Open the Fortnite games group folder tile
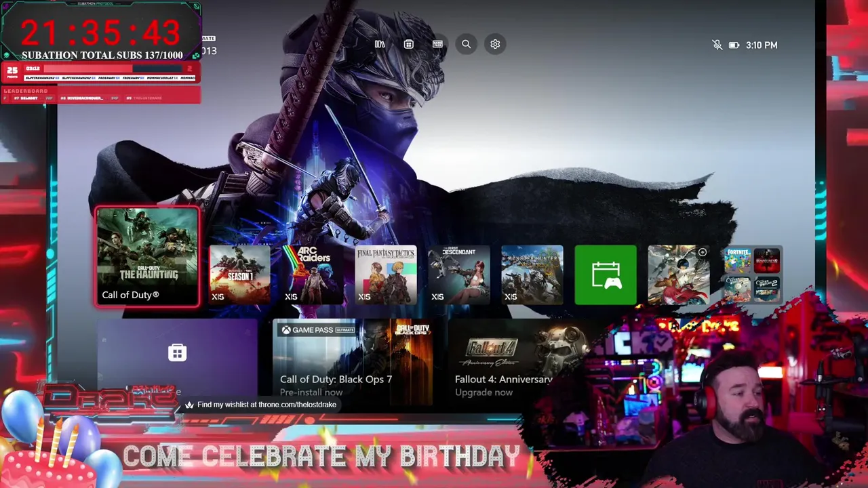The image size is (868, 488). 752,274
